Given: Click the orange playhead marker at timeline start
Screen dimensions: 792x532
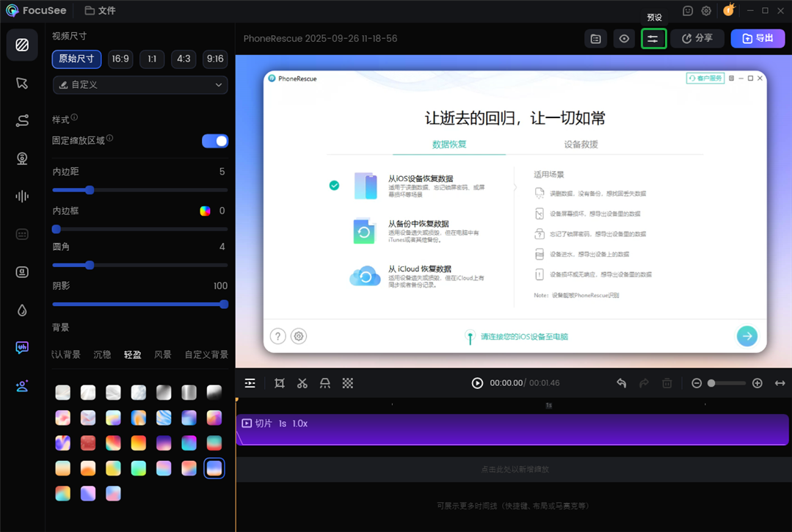Looking at the screenshot, I should pos(236,400).
